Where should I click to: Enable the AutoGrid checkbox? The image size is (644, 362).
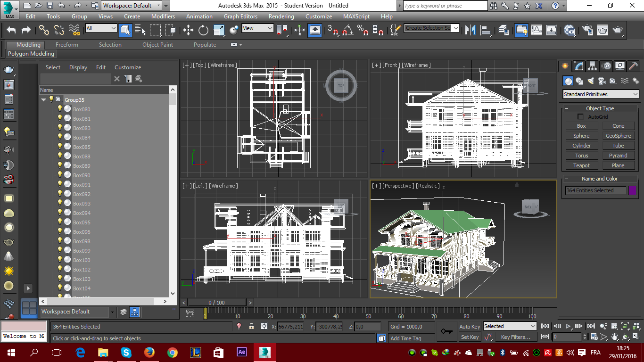580,117
